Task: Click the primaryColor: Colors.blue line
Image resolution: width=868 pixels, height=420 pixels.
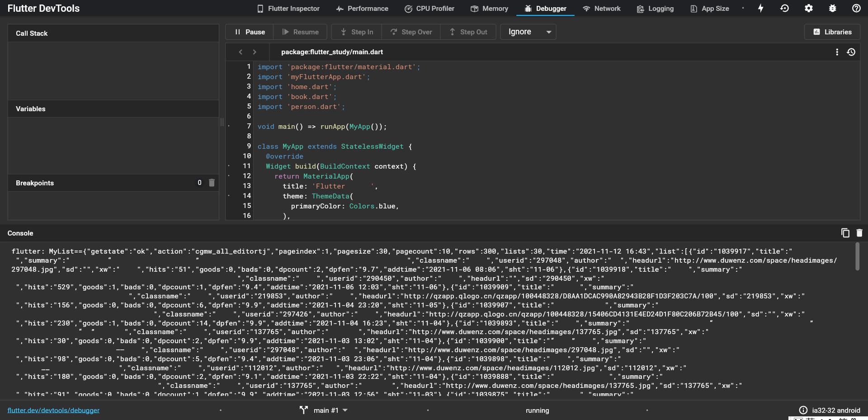Action: 345,206
